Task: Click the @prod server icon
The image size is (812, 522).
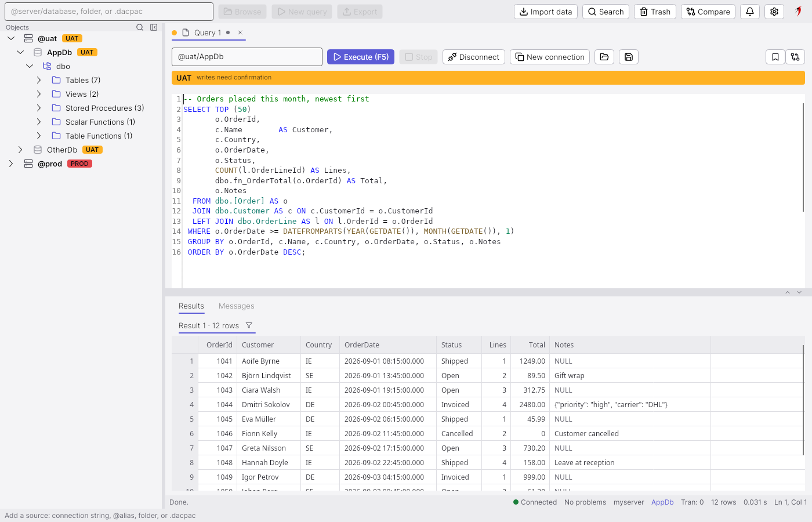Action: pos(28,164)
